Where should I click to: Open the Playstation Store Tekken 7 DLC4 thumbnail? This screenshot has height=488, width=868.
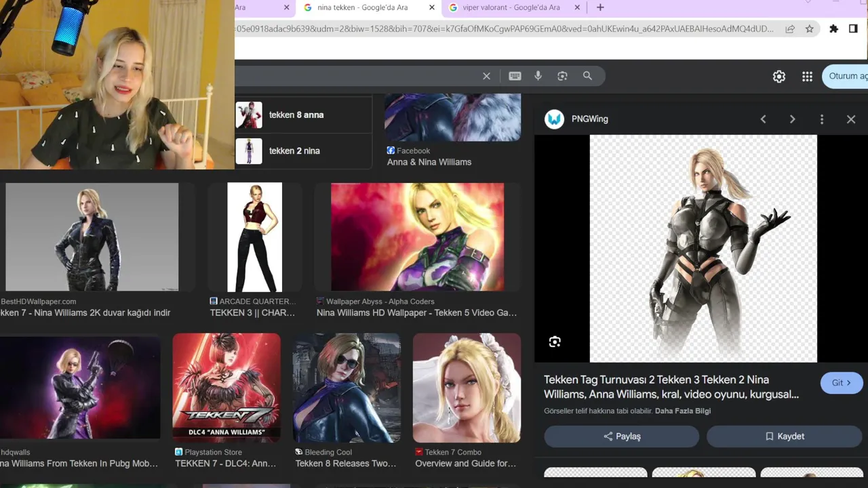[x=226, y=388]
